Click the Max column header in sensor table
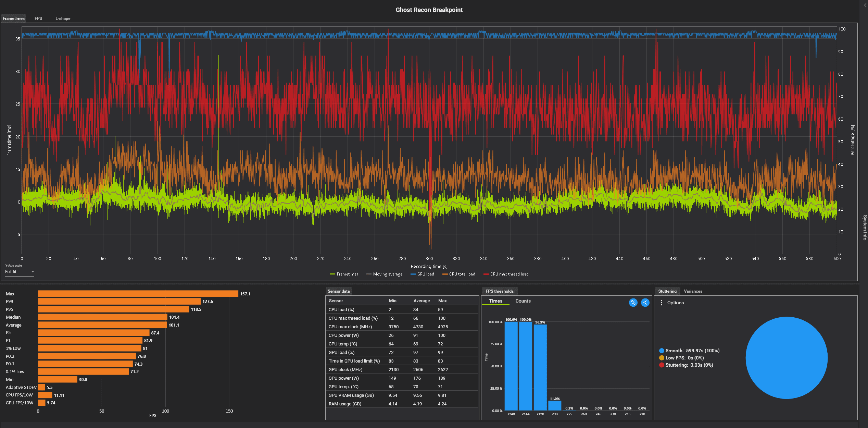 pos(442,301)
